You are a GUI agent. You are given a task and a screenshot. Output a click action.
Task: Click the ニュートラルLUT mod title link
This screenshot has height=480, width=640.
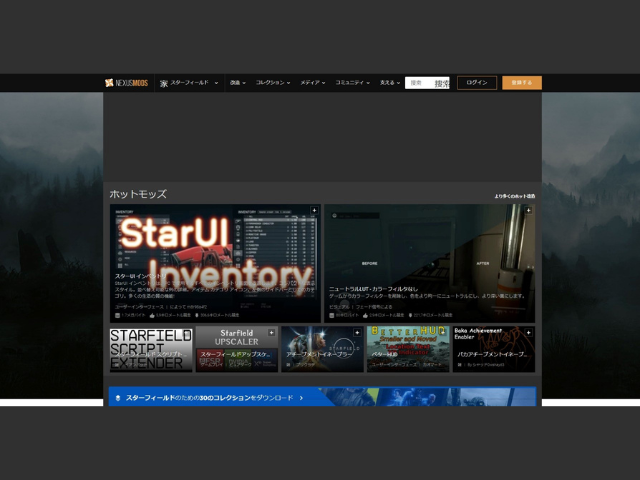(x=373, y=289)
